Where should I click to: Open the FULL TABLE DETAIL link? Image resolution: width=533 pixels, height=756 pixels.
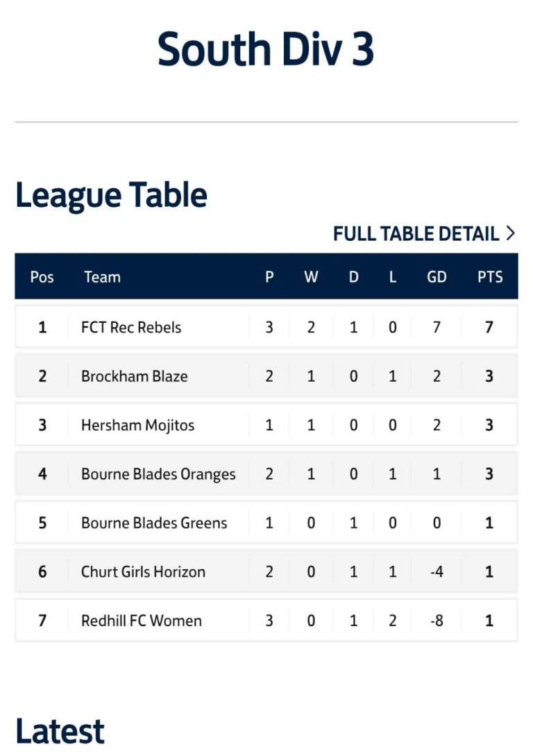pos(416,234)
